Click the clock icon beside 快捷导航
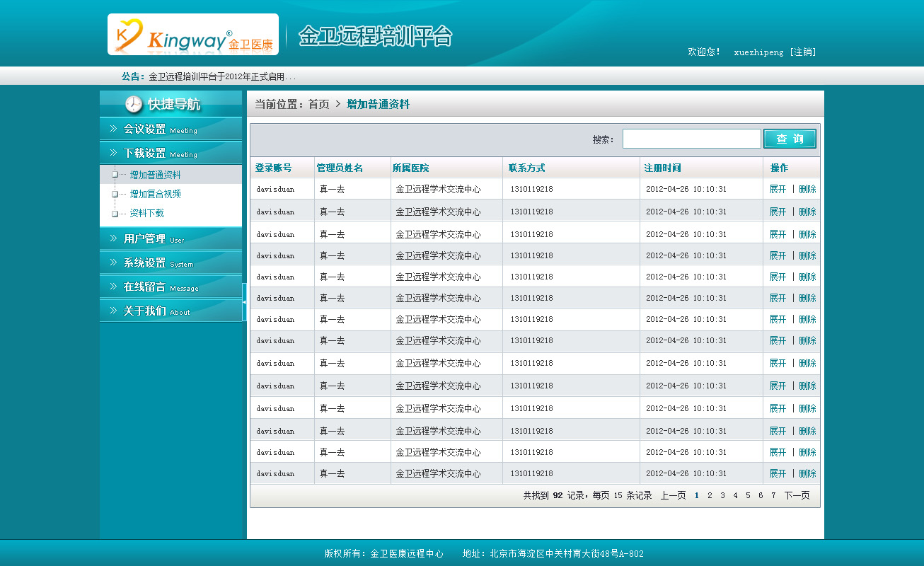924x566 pixels. (134, 104)
